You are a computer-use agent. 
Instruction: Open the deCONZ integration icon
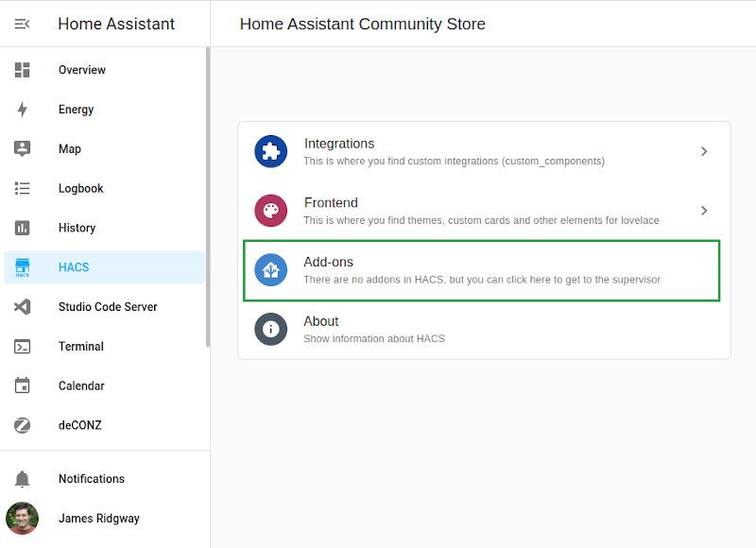click(x=23, y=425)
